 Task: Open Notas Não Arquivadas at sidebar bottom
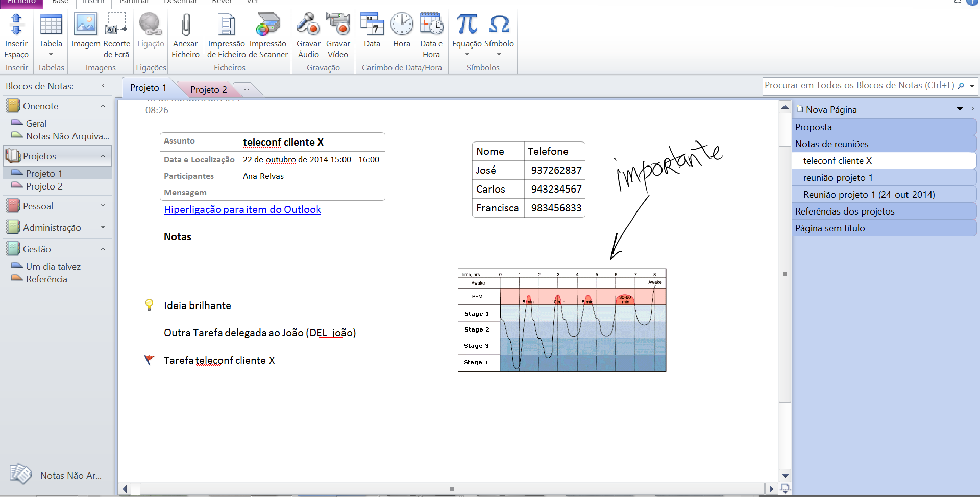56,475
